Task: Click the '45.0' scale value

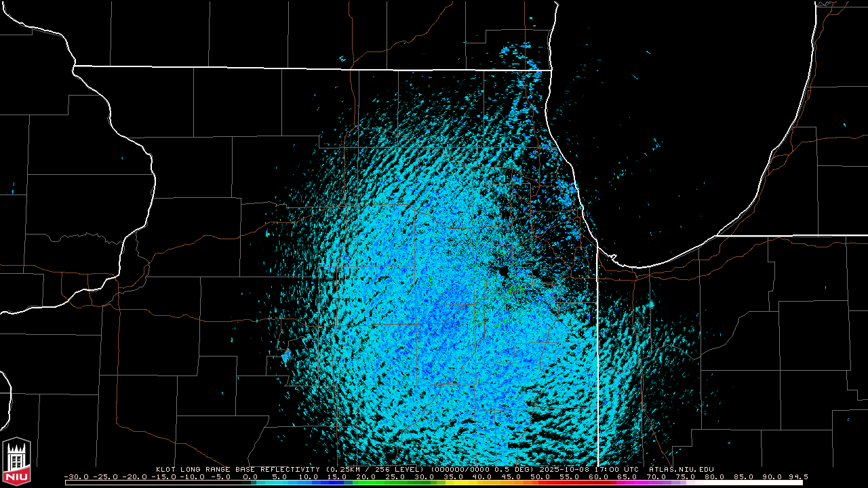Action: (512, 476)
